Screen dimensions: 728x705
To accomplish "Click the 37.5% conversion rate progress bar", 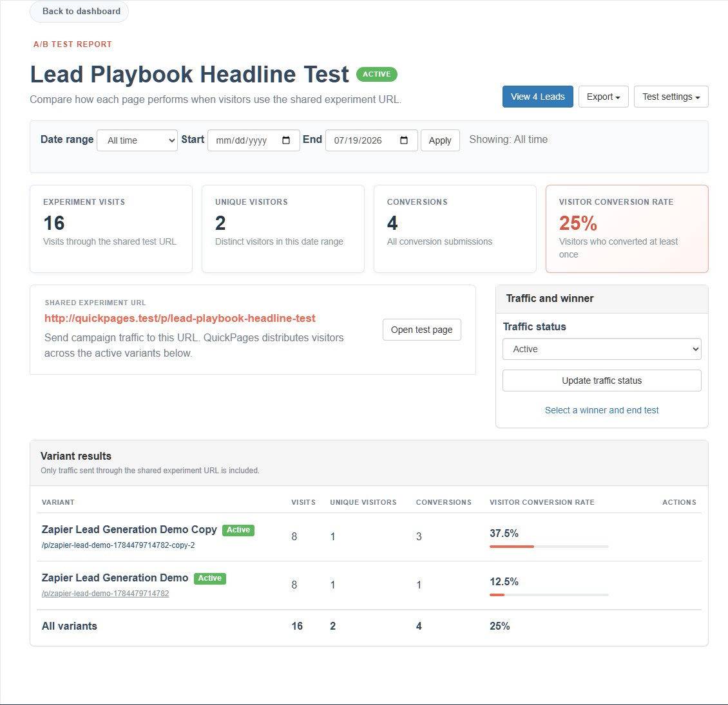I will (x=549, y=547).
